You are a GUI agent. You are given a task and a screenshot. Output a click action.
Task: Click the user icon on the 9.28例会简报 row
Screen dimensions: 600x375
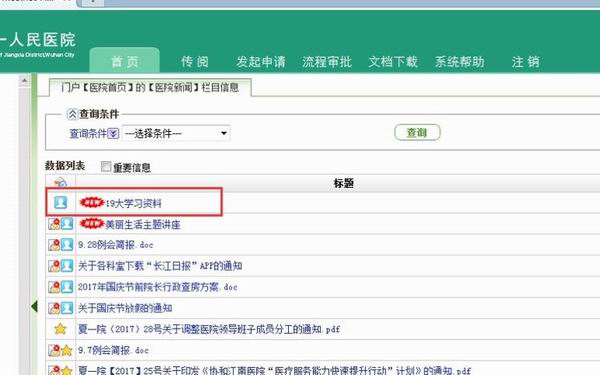tap(67, 245)
